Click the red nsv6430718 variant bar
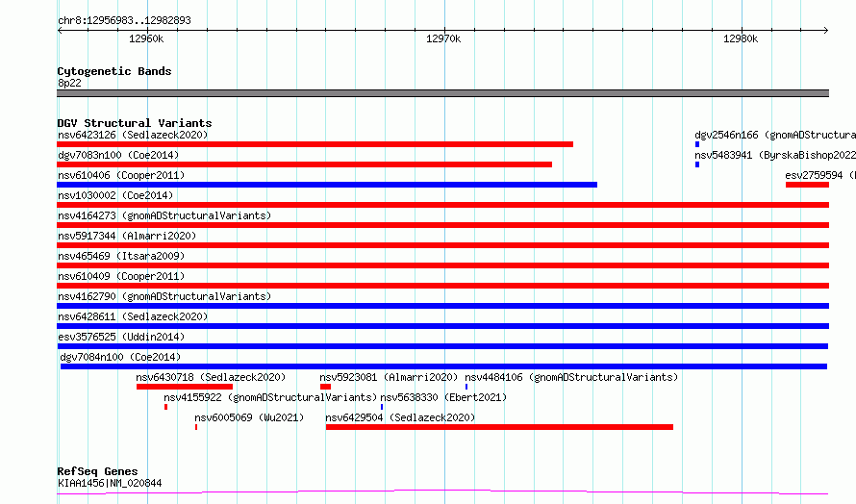The width and height of the screenshot is (856, 504). (x=185, y=388)
